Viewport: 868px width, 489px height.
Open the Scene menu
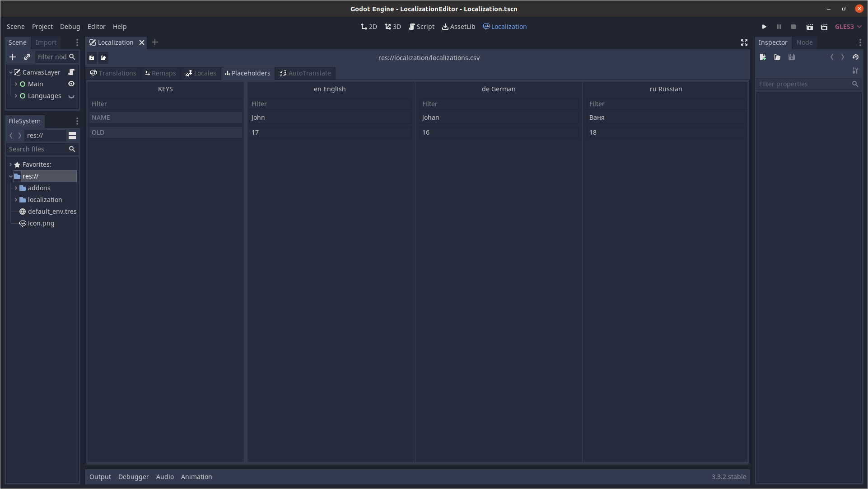(x=16, y=27)
